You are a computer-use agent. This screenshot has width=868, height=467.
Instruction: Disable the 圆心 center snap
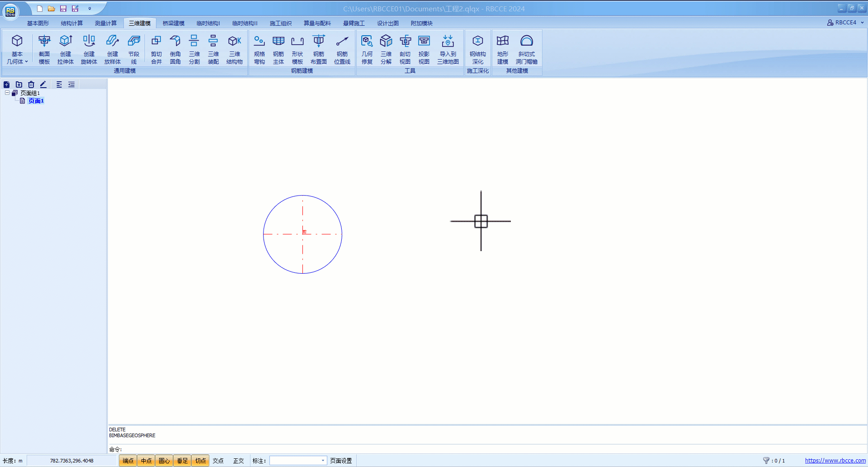[x=164, y=461]
